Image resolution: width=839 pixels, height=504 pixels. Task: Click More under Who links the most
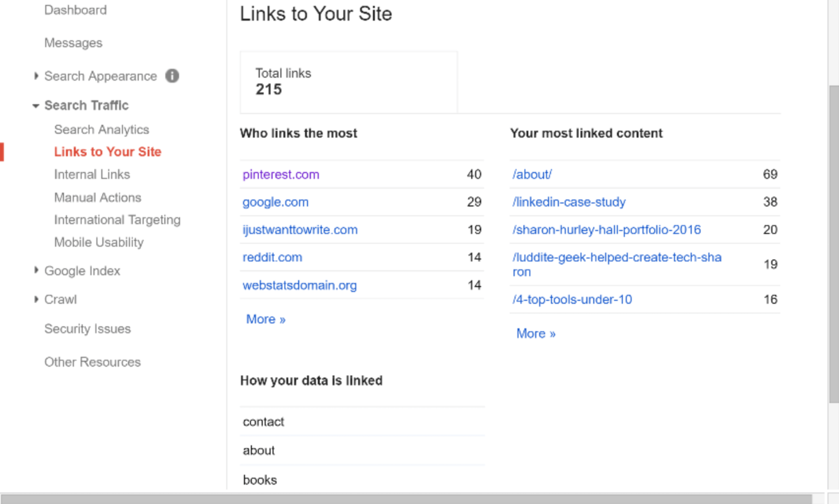pyautogui.click(x=266, y=319)
